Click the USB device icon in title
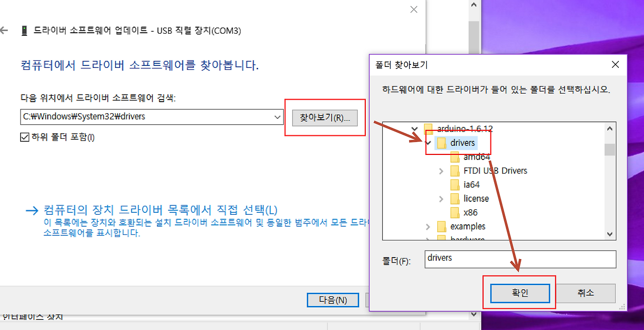Image resolution: width=644 pixels, height=330 pixels. click(x=24, y=31)
